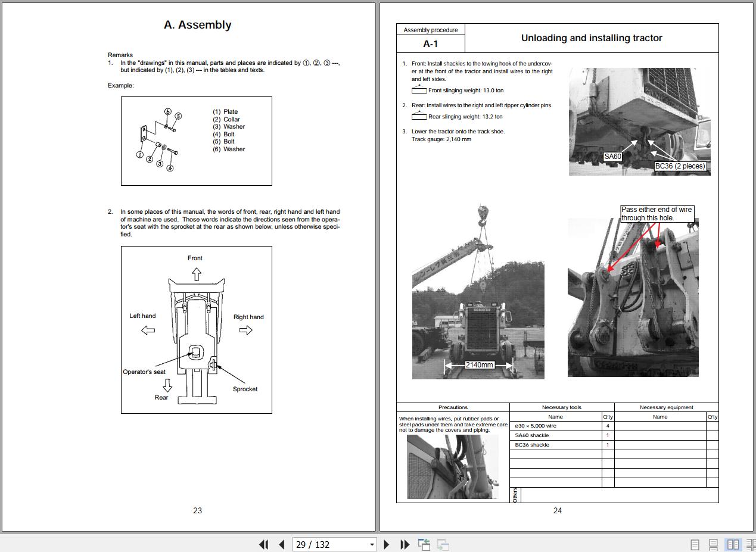Click the greyed go to next view icon
This screenshot has height=552, width=756.
click(x=443, y=544)
